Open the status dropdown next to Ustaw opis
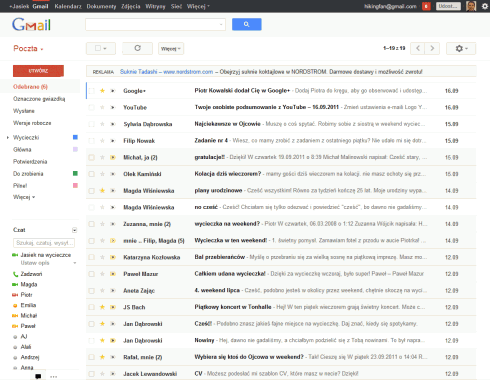 (x=75, y=263)
